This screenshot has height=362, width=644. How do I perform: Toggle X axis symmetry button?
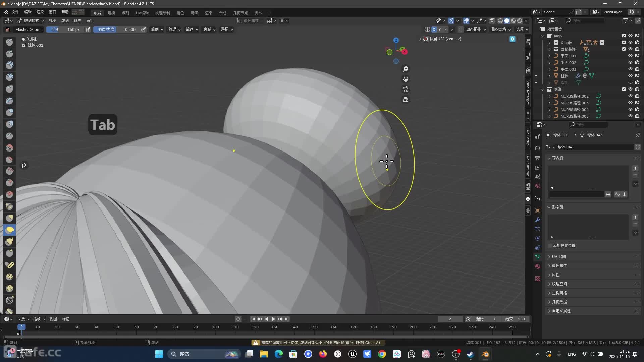pyautogui.click(x=434, y=29)
